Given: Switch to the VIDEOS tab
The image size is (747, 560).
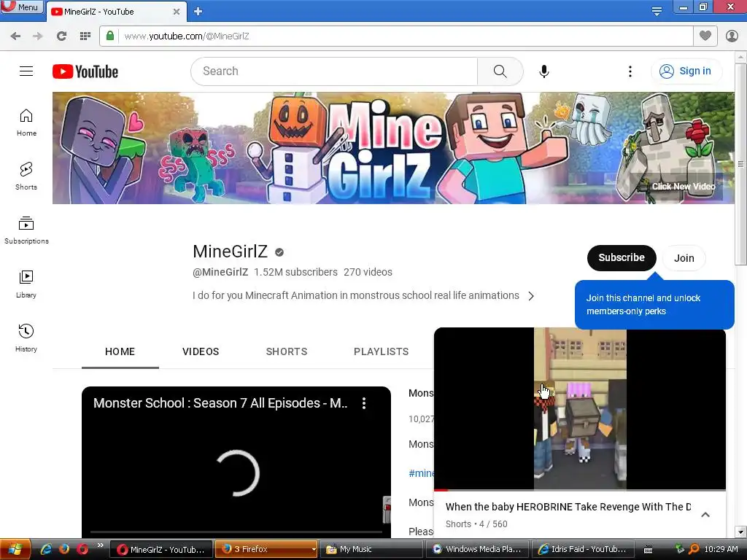Looking at the screenshot, I should 201,351.
